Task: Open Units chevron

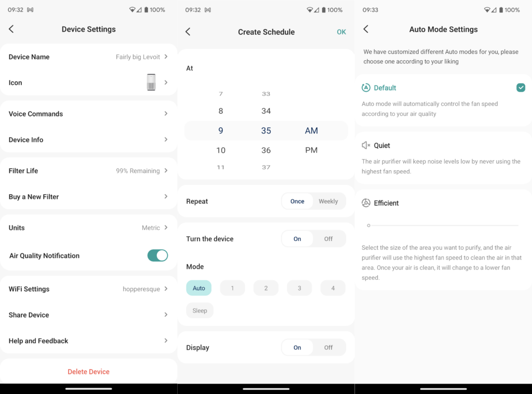Action: coord(166,227)
